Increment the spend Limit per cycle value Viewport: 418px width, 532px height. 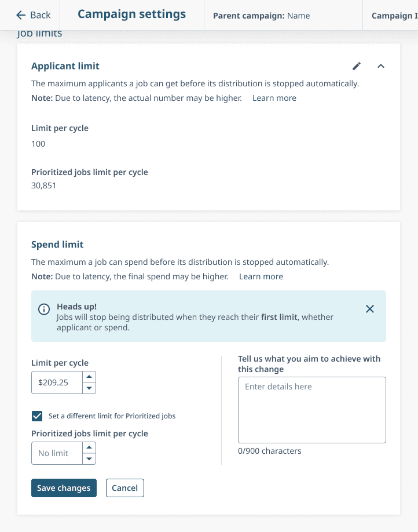89,376
